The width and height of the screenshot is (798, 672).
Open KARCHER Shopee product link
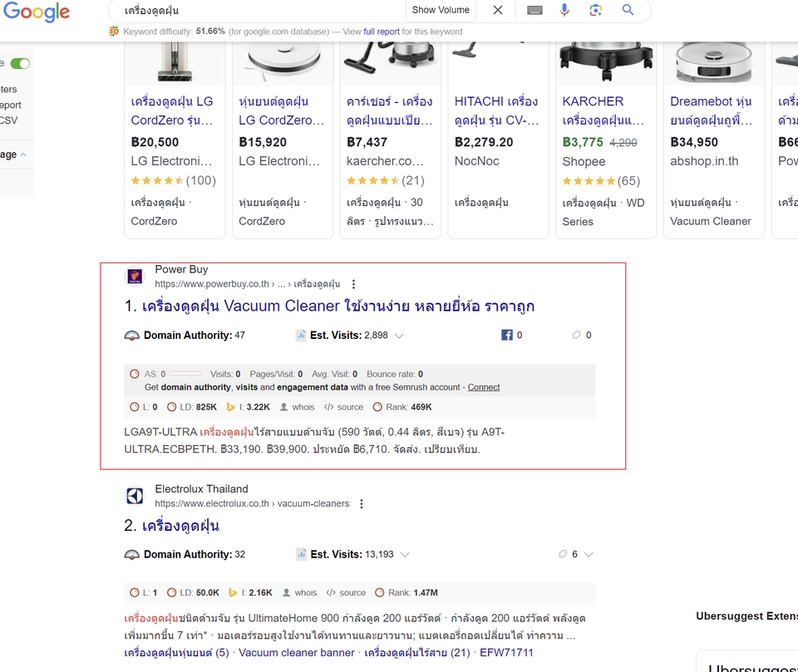pyautogui.click(x=603, y=110)
